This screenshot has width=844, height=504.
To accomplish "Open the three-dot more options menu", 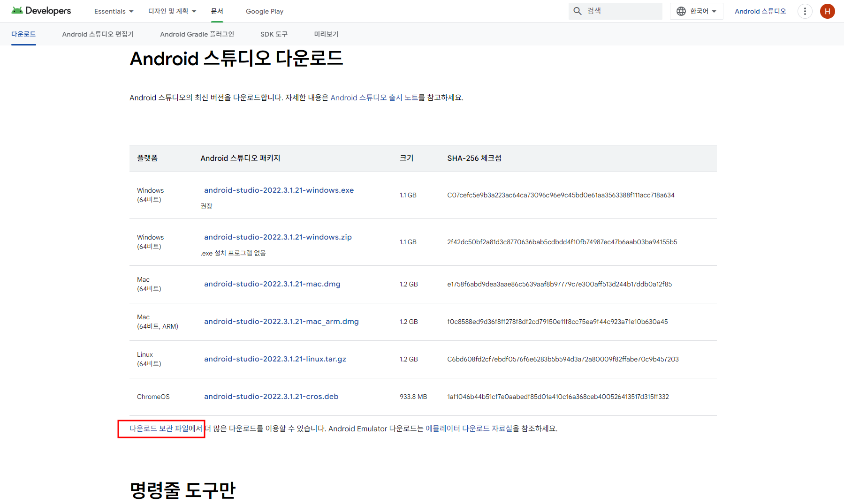I will [x=805, y=11].
